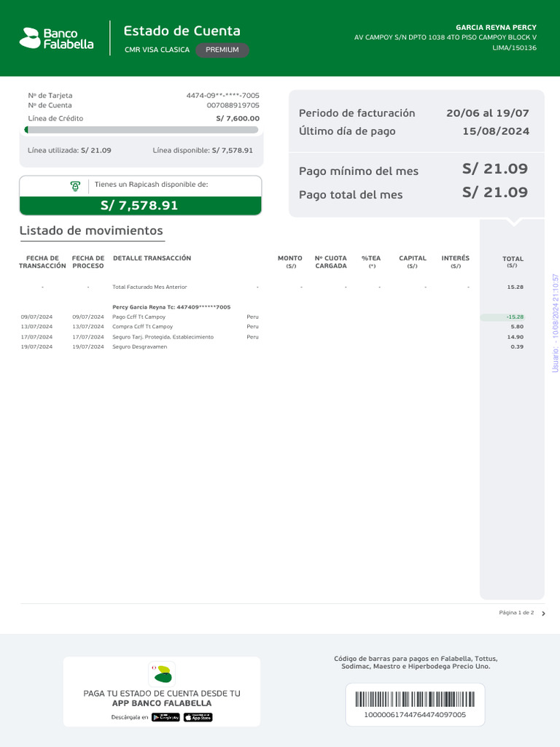Click the Pago total del mes amount
Screen dimensions: 560x747
[494, 193]
